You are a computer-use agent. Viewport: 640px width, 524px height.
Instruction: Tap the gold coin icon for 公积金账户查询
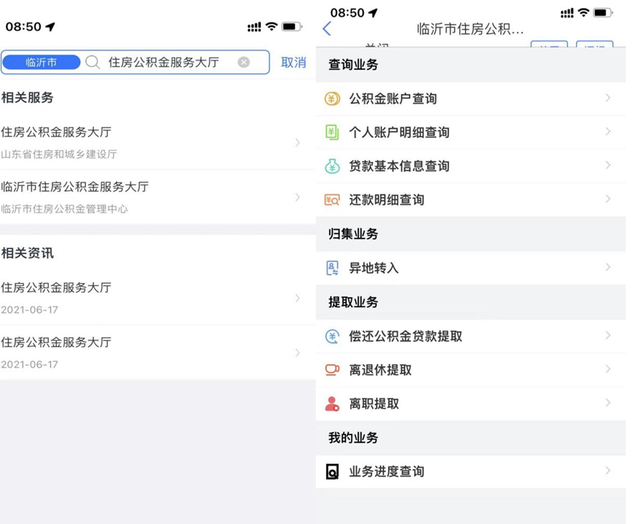[x=332, y=98]
